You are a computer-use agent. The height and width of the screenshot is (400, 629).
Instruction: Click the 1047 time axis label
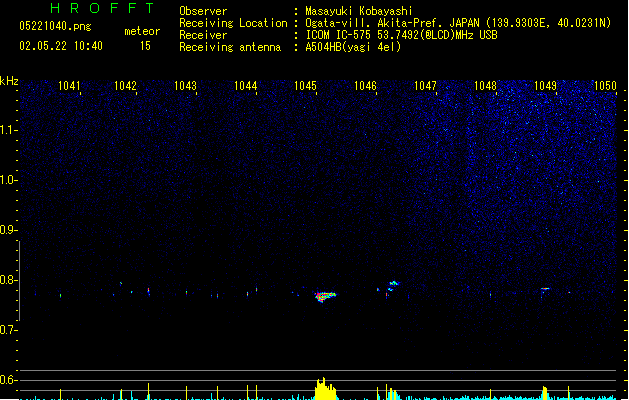[425, 86]
